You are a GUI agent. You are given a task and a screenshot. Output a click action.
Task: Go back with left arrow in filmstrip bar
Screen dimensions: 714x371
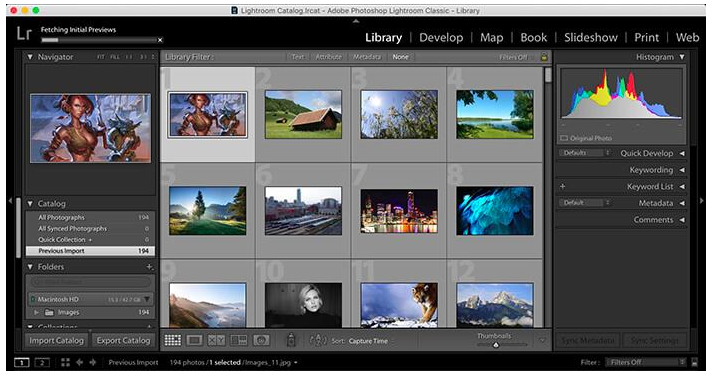79,362
